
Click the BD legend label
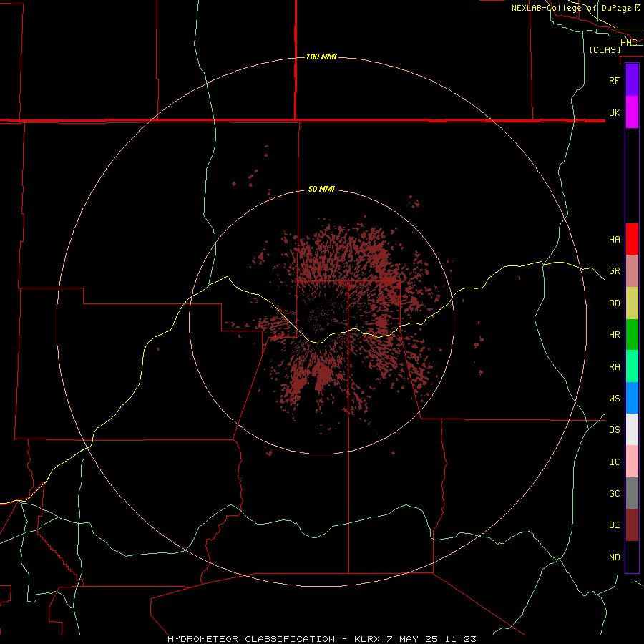614,303
